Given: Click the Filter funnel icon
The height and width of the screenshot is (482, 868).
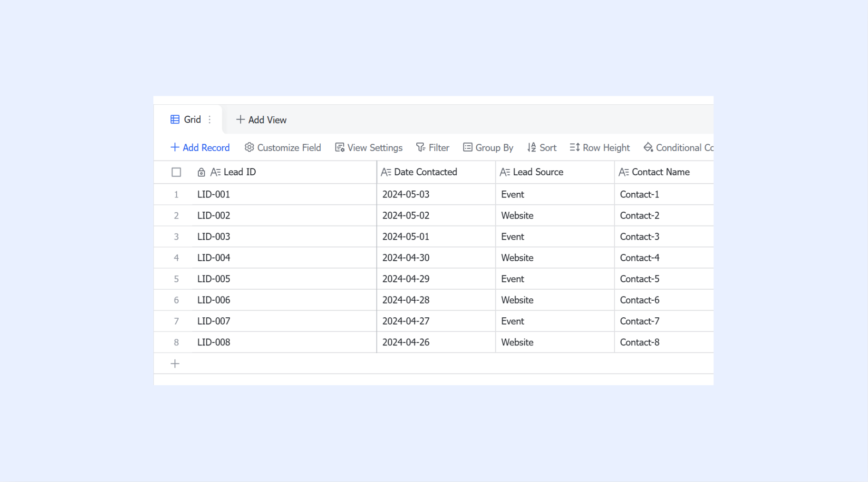Looking at the screenshot, I should 420,147.
